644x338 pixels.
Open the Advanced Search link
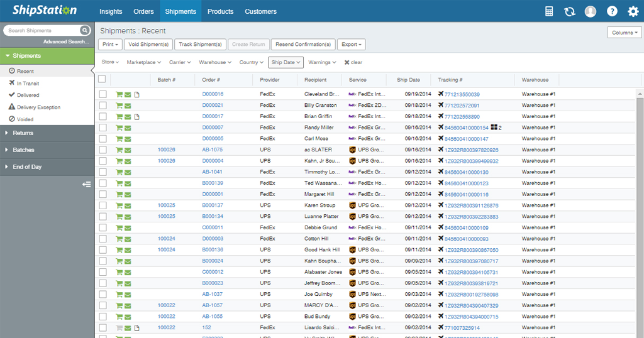(66, 41)
